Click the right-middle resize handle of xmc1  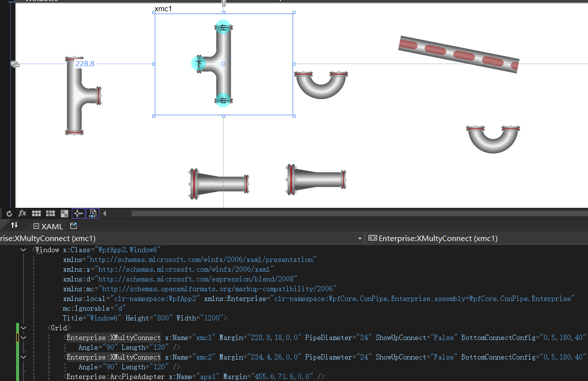294,64
